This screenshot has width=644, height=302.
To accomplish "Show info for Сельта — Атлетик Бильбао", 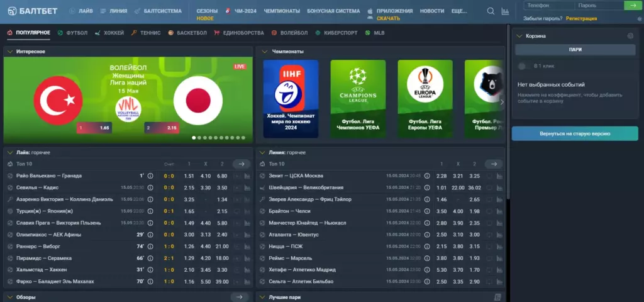I will [x=427, y=281].
